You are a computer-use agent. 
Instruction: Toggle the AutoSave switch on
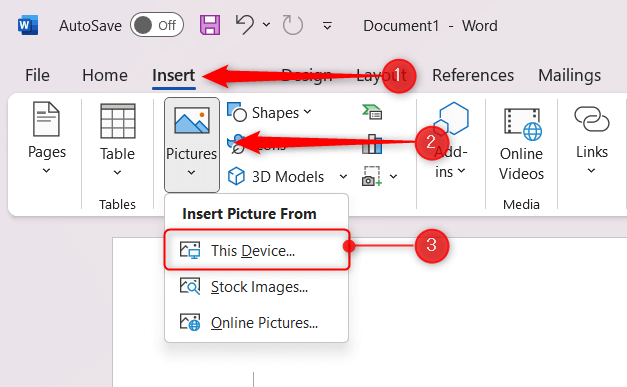(x=157, y=25)
